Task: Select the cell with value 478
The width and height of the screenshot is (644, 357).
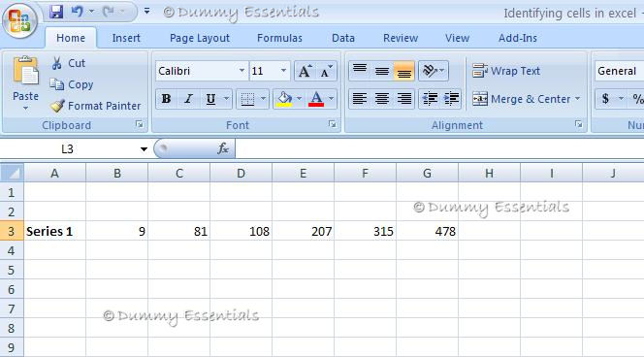Action: coord(427,231)
